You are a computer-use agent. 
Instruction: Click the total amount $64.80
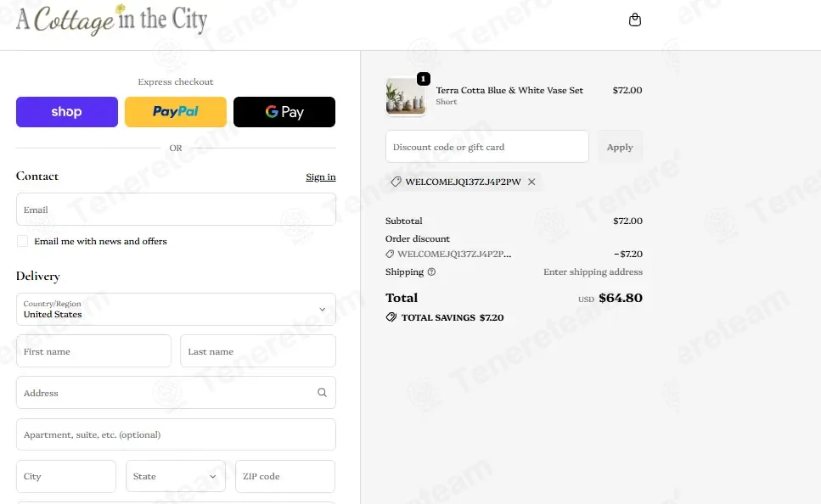[x=621, y=298]
